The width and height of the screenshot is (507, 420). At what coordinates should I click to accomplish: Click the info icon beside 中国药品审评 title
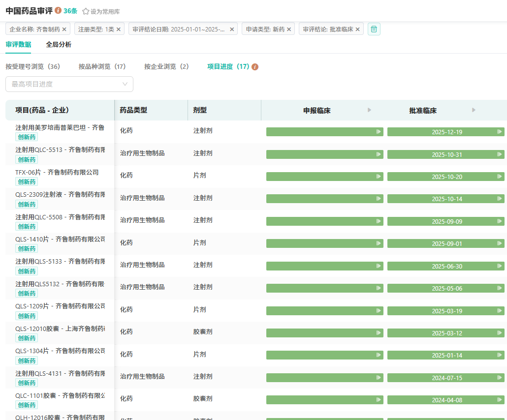tap(58, 10)
